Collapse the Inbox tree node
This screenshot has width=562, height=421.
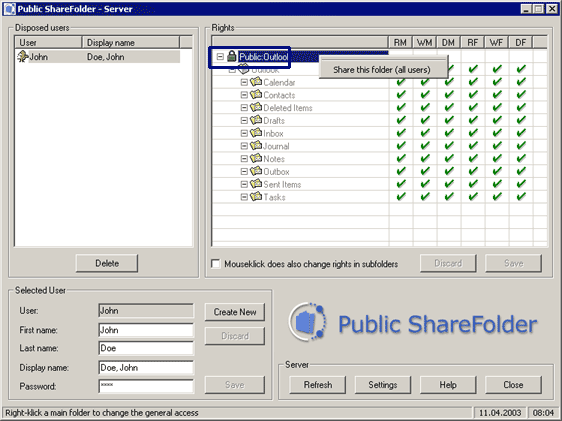tap(244, 133)
